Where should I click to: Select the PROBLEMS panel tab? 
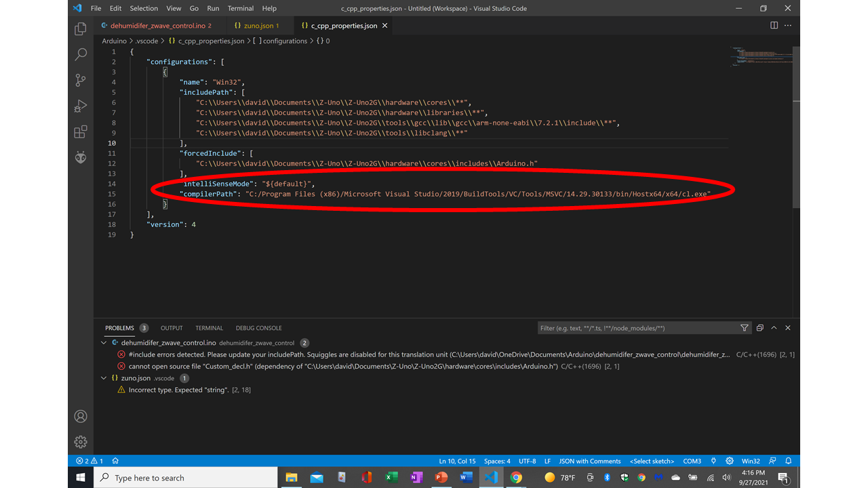[119, 328]
